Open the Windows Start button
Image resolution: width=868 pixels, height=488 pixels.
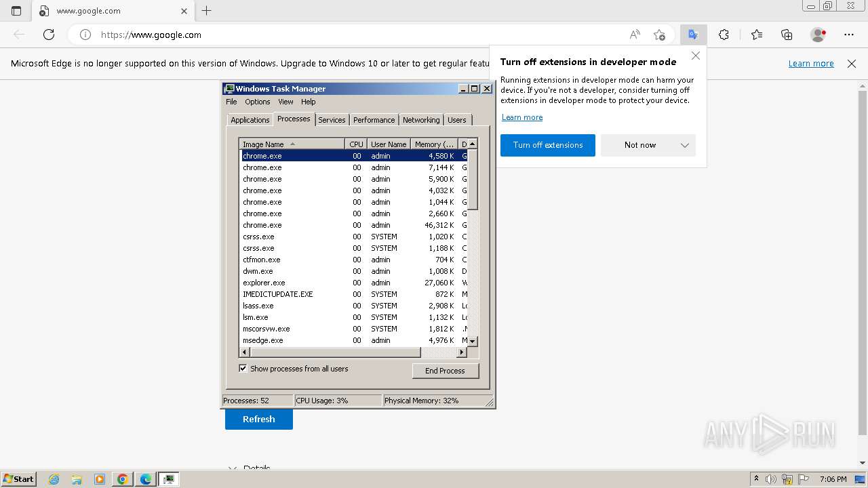tap(18, 479)
